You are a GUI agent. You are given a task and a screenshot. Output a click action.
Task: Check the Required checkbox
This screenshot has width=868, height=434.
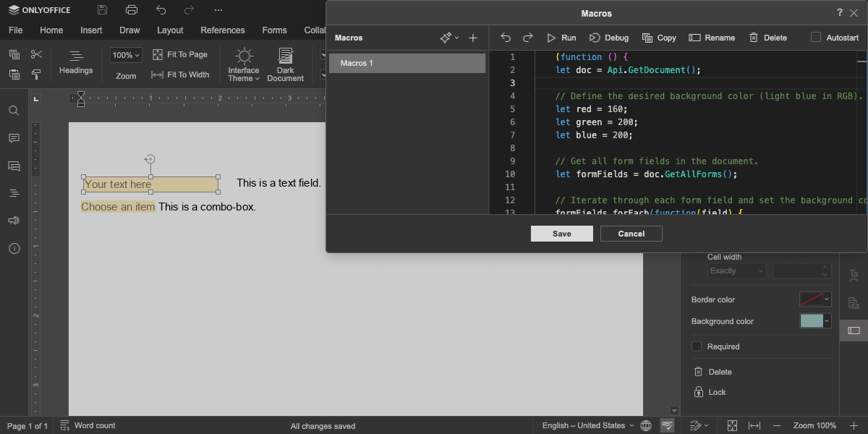tap(697, 346)
